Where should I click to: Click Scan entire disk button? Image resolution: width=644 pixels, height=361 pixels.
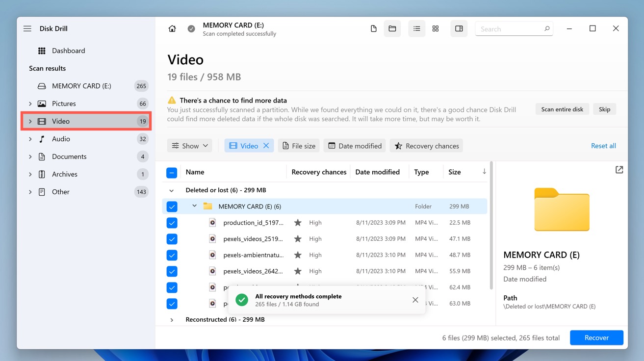(562, 109)
